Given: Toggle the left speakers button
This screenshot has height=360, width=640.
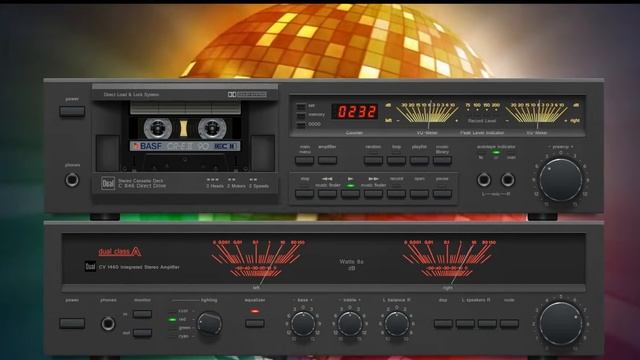Looking at the screenshot, I should pos(465,324).
